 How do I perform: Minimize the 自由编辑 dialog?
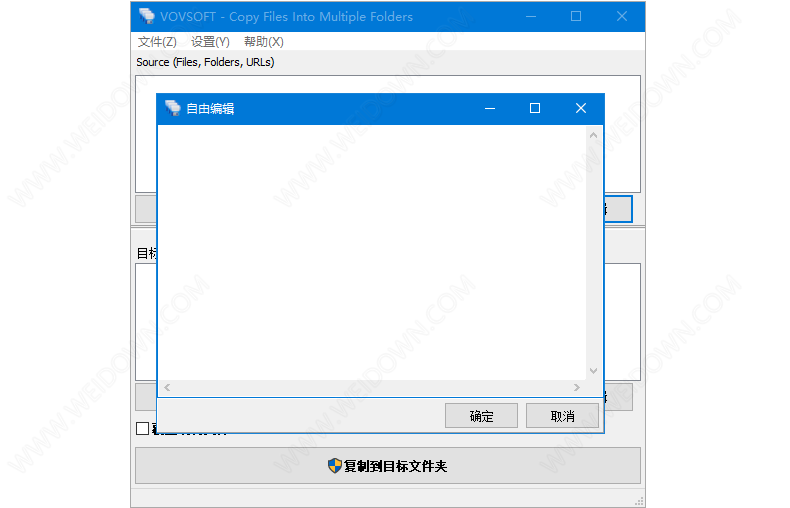(x=490, y=108)
